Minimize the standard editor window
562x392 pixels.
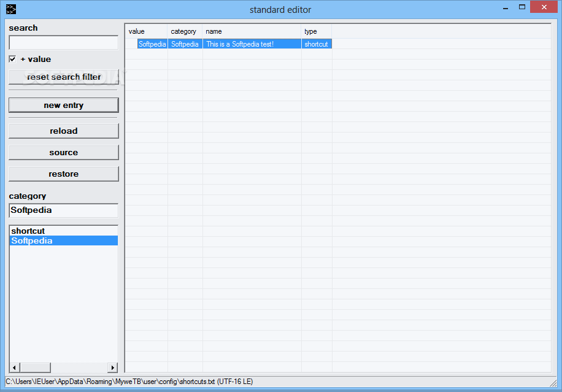506,8
